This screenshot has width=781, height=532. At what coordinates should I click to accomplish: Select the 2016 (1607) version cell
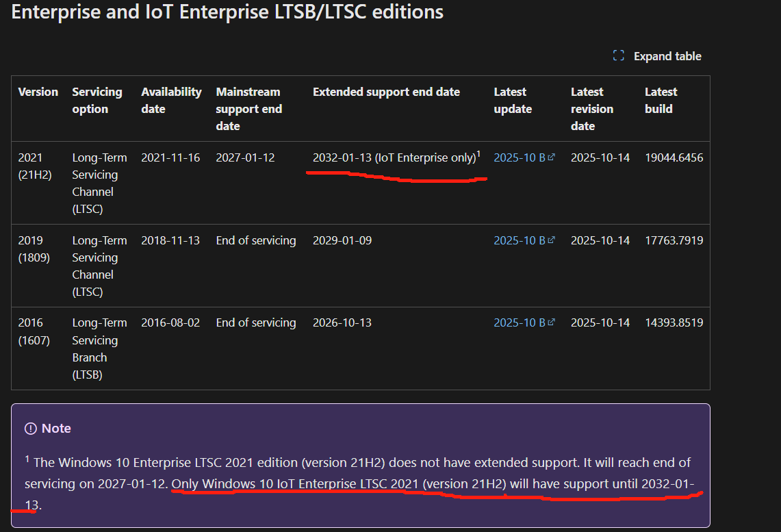click(x=34, y=331)
